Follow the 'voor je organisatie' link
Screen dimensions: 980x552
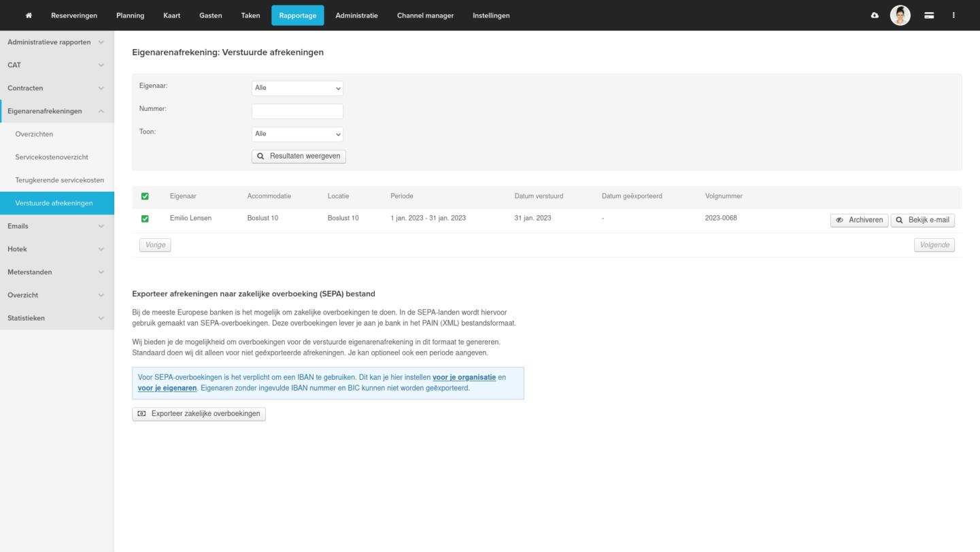464,377
